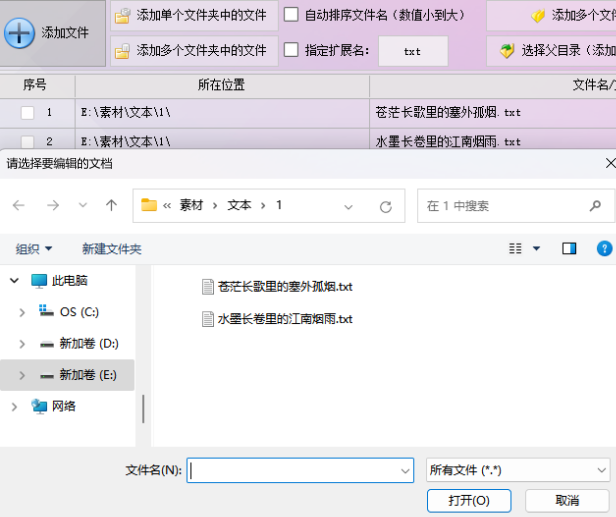Expand the OS (C:) drive node

[x=22, y=312]
